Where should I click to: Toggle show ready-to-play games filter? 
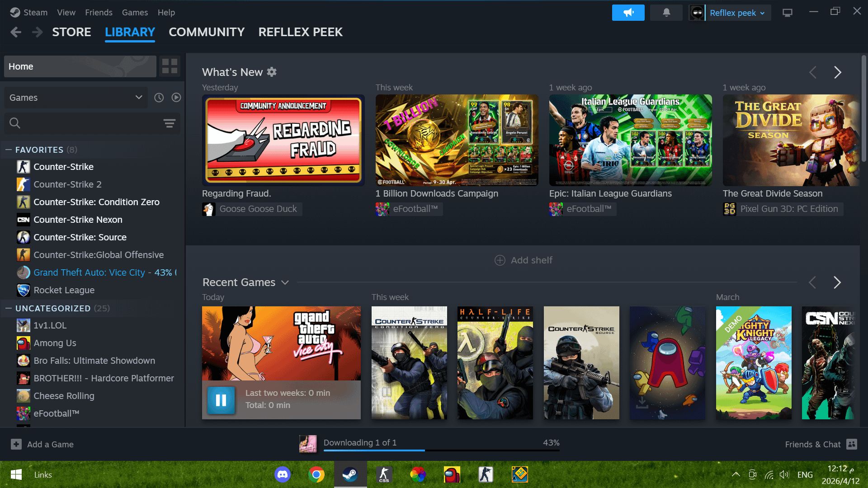click(176, 98)
